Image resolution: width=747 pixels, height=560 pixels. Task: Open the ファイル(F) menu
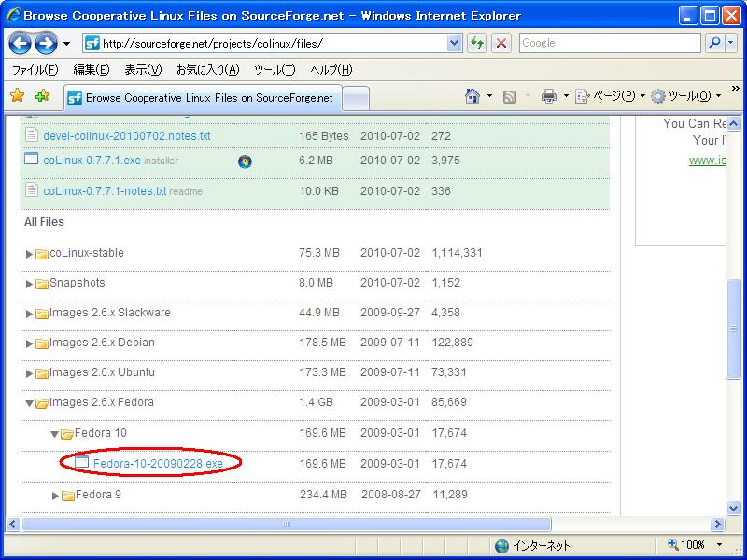pos(35,70)
